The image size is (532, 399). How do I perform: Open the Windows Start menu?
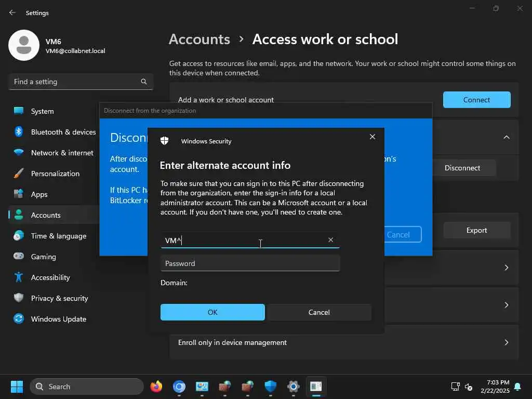(x=17, y=387)
